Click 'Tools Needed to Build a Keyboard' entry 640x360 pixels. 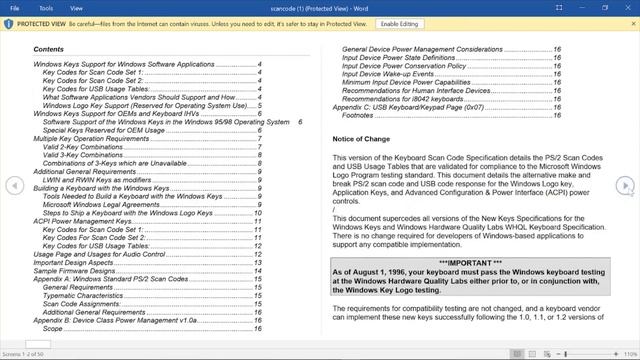pos(152,196)
